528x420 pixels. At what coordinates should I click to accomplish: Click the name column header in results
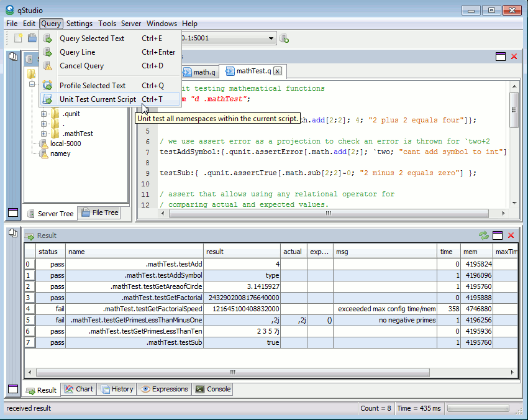click(134, 252)
